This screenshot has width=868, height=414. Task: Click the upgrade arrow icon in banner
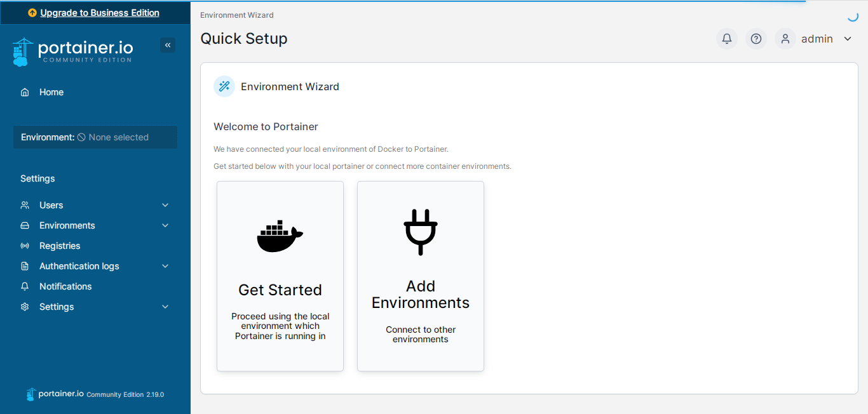coord(32,13)
